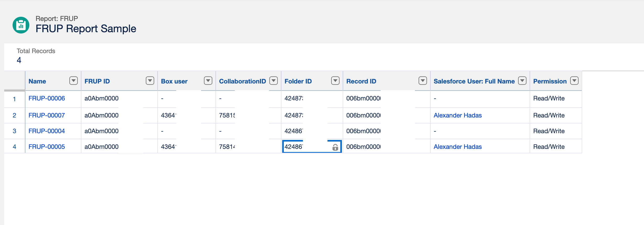Sort by the Name column header
The height and width of the screenshot is (225, 644).
tap(37, 81)
